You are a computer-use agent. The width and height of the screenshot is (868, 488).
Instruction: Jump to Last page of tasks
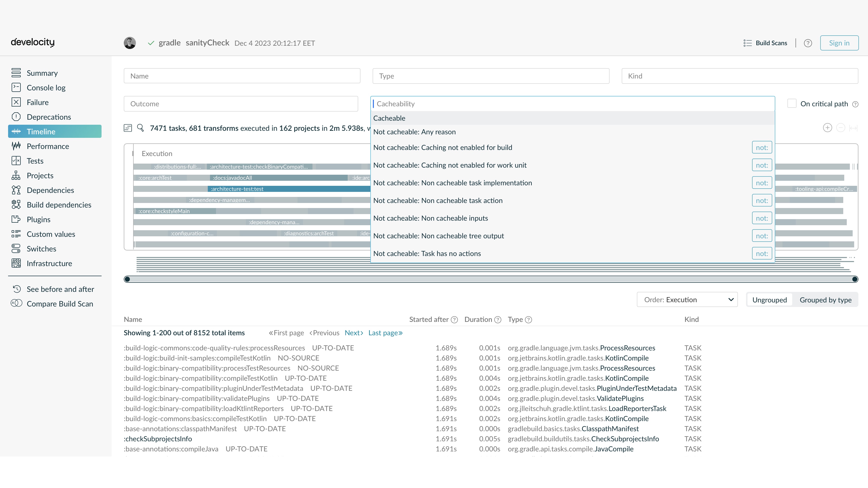[385, 333]
